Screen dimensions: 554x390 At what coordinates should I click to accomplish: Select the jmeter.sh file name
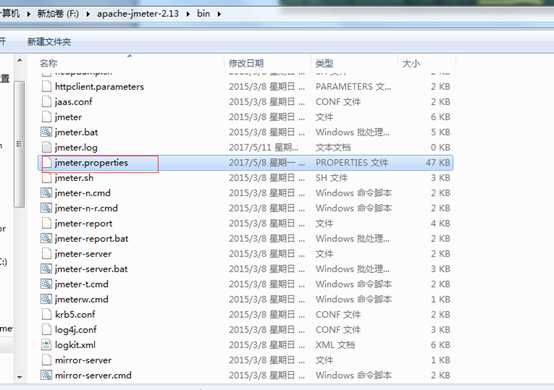[74, 178]
